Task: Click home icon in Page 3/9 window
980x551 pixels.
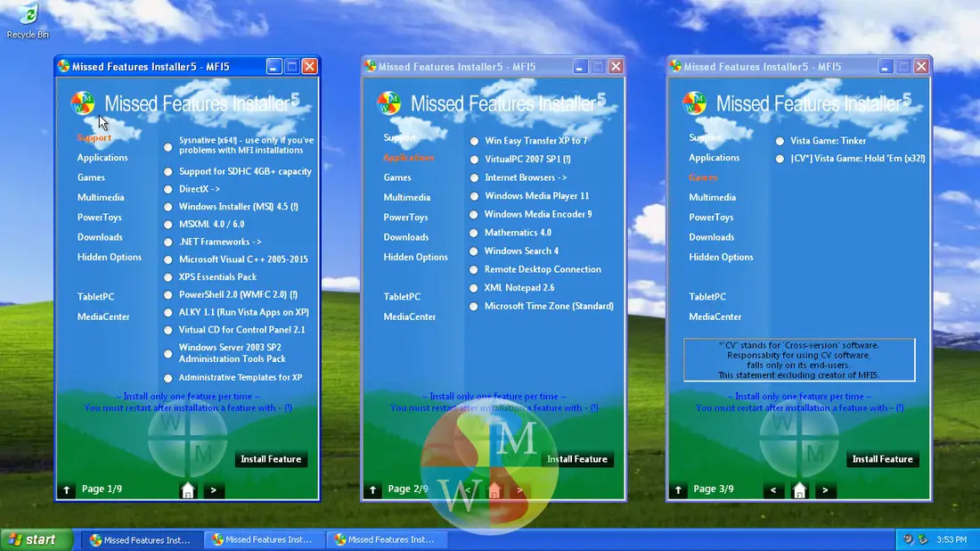Action: click(x=799, y=490)
